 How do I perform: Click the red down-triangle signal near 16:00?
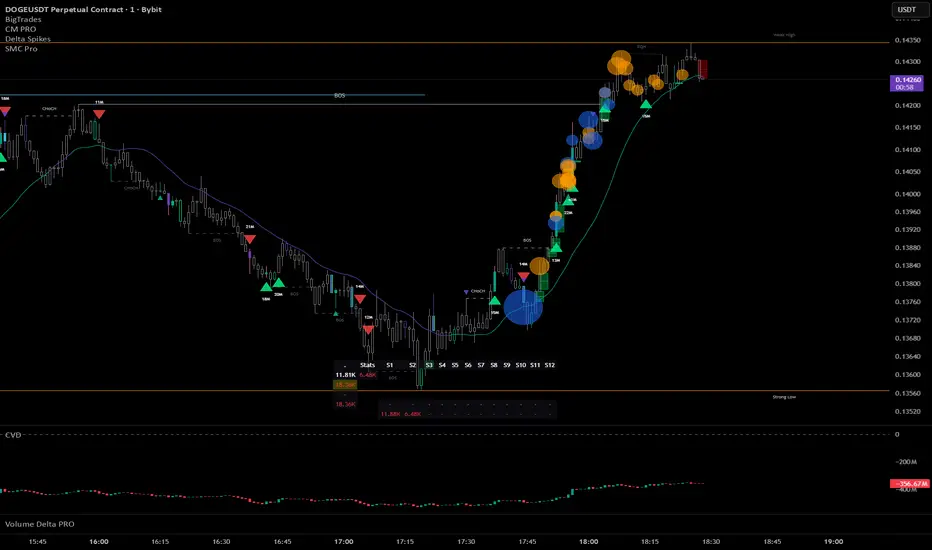pyautogui.click(x=99, y=114)
